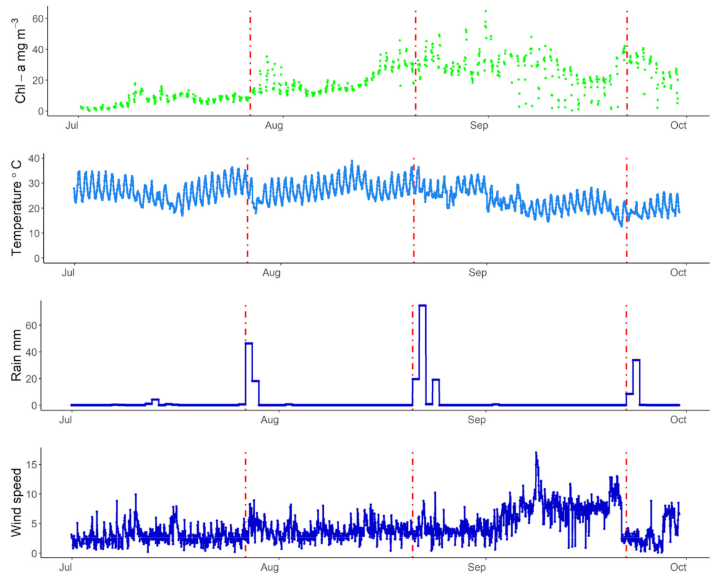Click the Aug tick label under chlorophyll plot

[x=274, y=126]
